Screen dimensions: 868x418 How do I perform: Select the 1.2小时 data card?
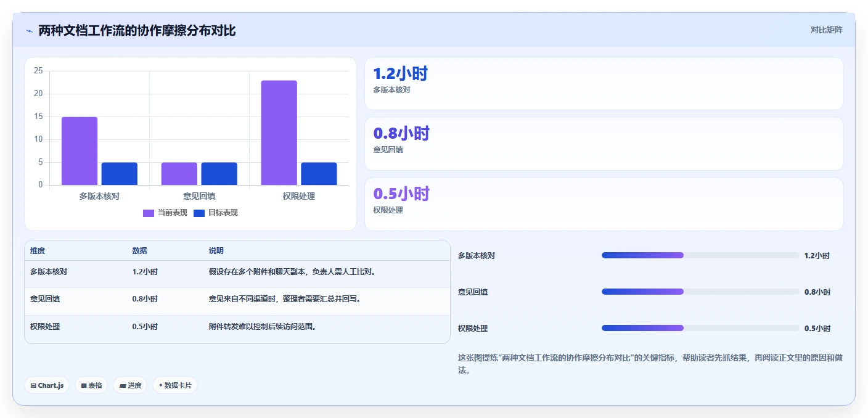(604, 83)
